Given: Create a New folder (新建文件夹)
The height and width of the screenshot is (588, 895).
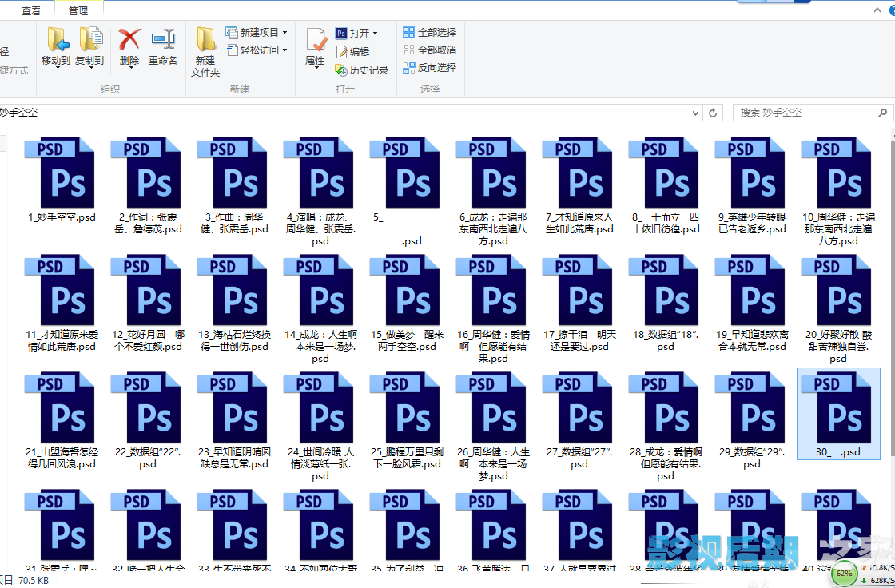Looking at the screenshot, I should pyautogui.click(x=205, y=51).
